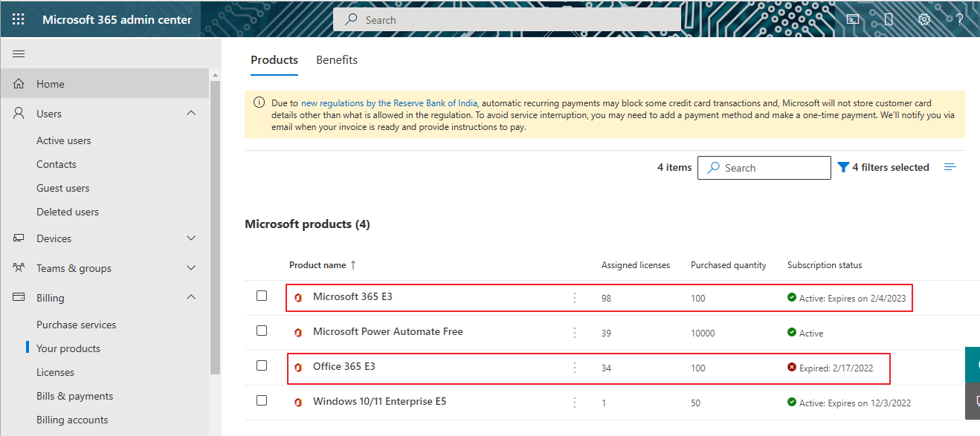Click status 'Active: Expires on 2/4/2023'
Viewport: 980px width, 436px height.
tap(853, 299)
